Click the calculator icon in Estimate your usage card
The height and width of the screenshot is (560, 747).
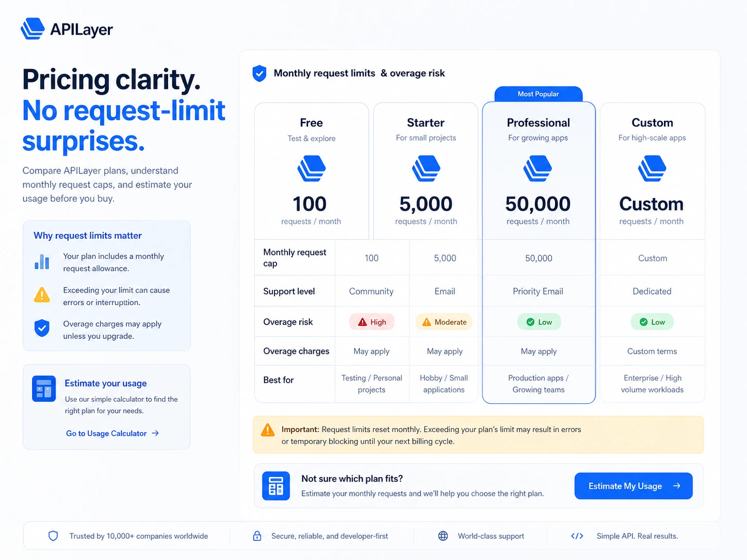click(x=44, y=389)
